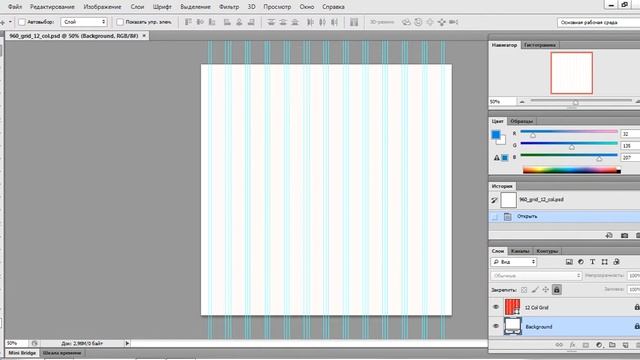The image size is (640, 360).
Task: Click the align horizontal centers icon
Action: [239, 22]
